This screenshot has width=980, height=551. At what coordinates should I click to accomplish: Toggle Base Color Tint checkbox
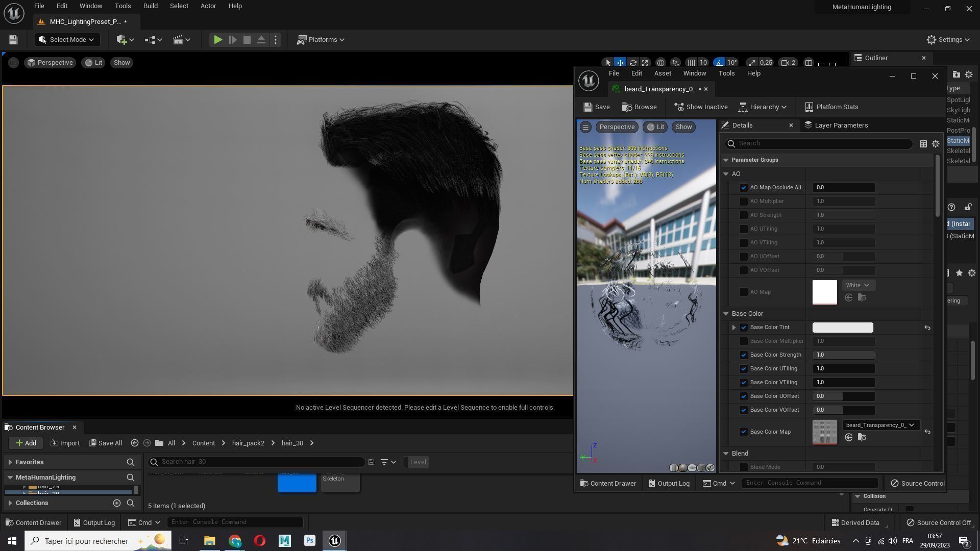point(744,328)
